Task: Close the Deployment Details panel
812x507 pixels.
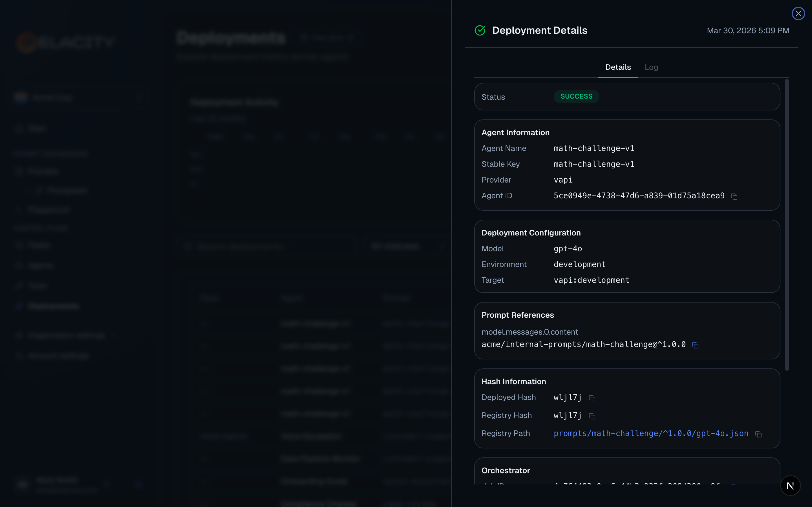Action: tap(798, 14)
